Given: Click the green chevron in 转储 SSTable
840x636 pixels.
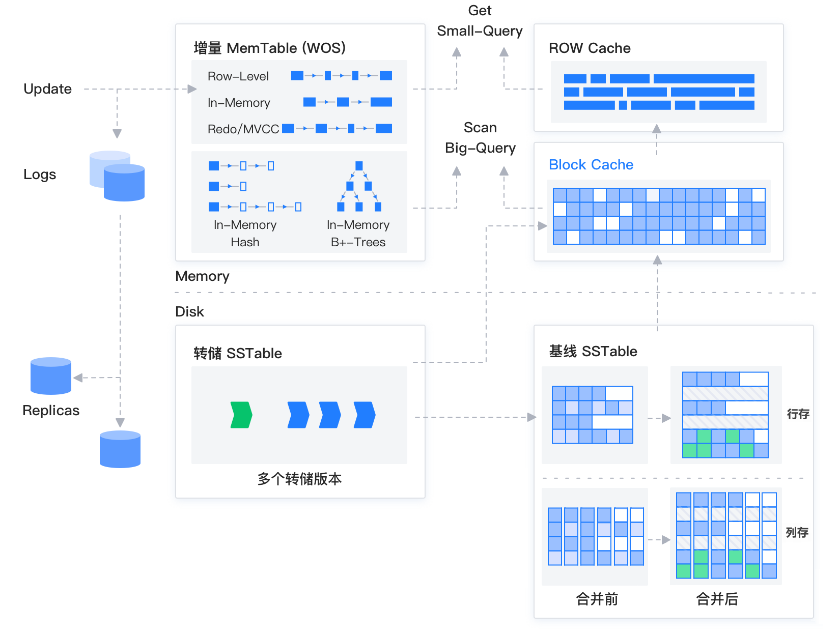Looking at the screenshot, I should pyautogui.click(x=241, y=415).
